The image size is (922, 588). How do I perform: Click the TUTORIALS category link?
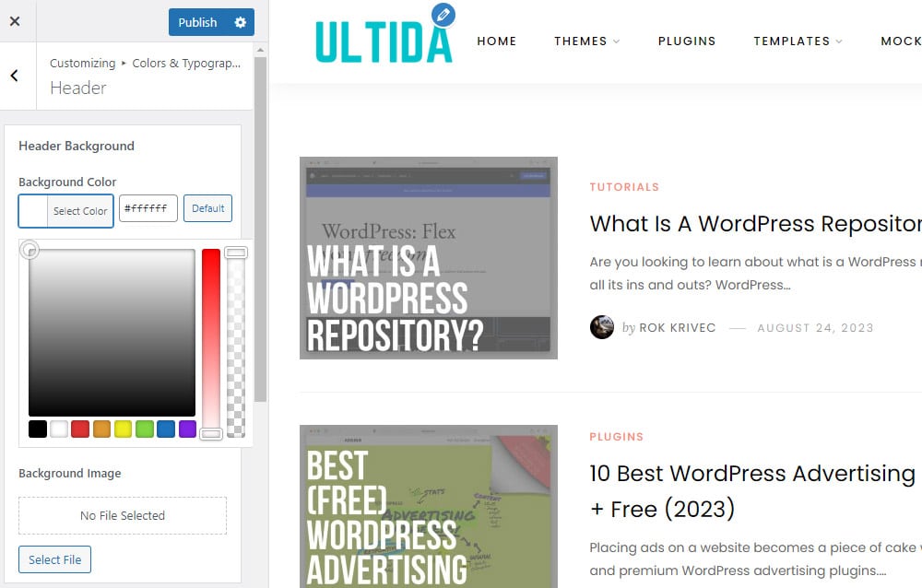coord(624,187)
